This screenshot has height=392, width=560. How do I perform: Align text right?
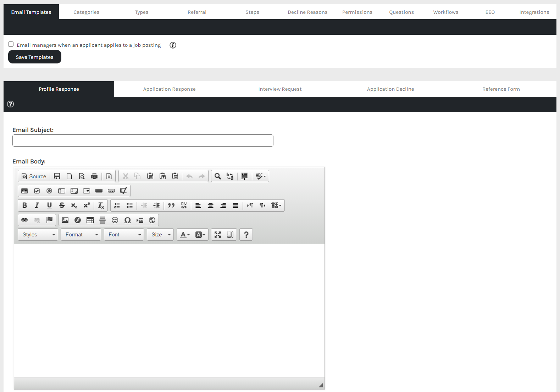click(x=223, y=205)
